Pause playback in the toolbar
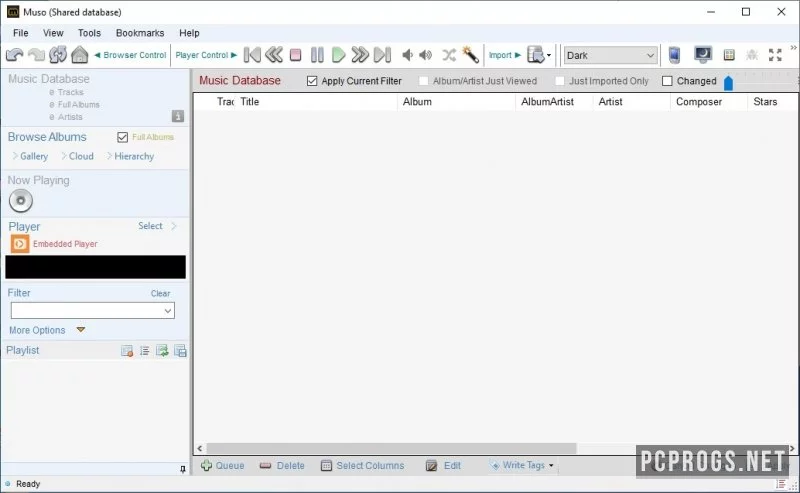This screenshot has height=493, width=800. pyautogui.click(x=317, y=55)
